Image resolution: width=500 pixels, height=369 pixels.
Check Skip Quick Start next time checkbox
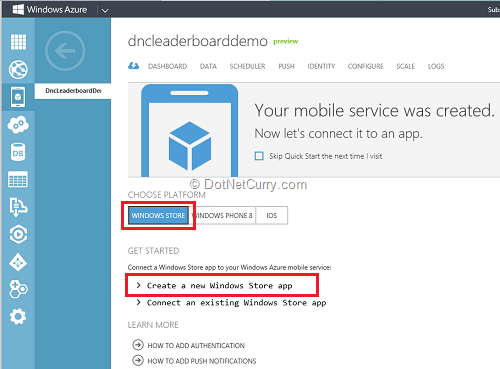[x=259, y=156]
